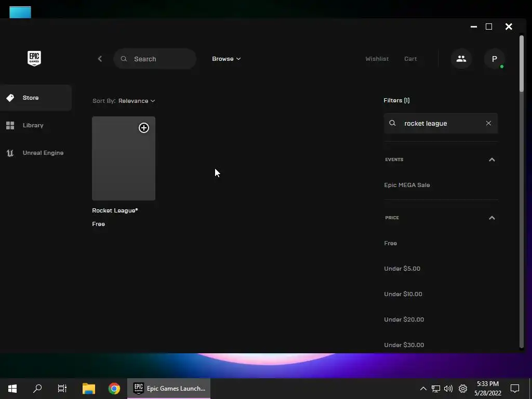Viewport: 532px width, 399px height.
Task: Open the Wishlist page
Action: pos(377,59)
